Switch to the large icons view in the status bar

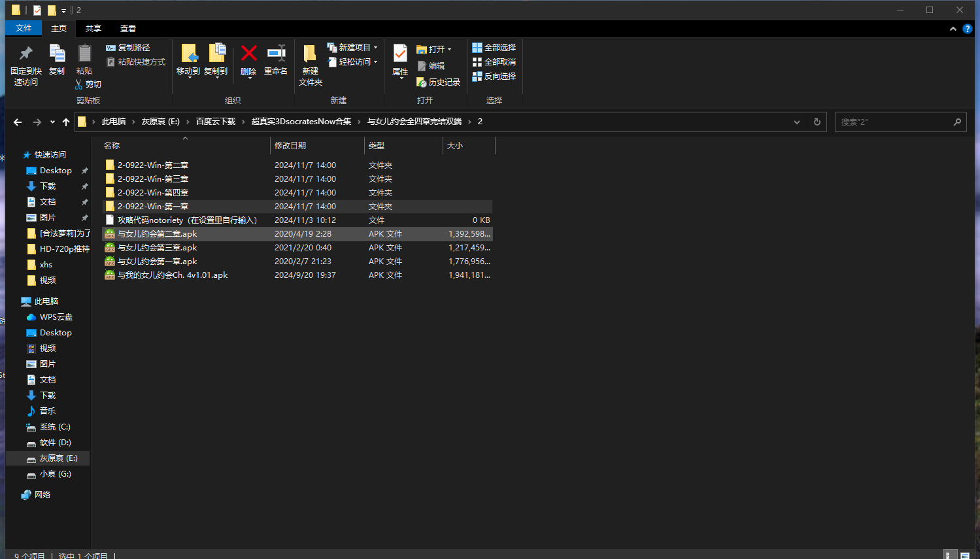[x=965, y=555]
